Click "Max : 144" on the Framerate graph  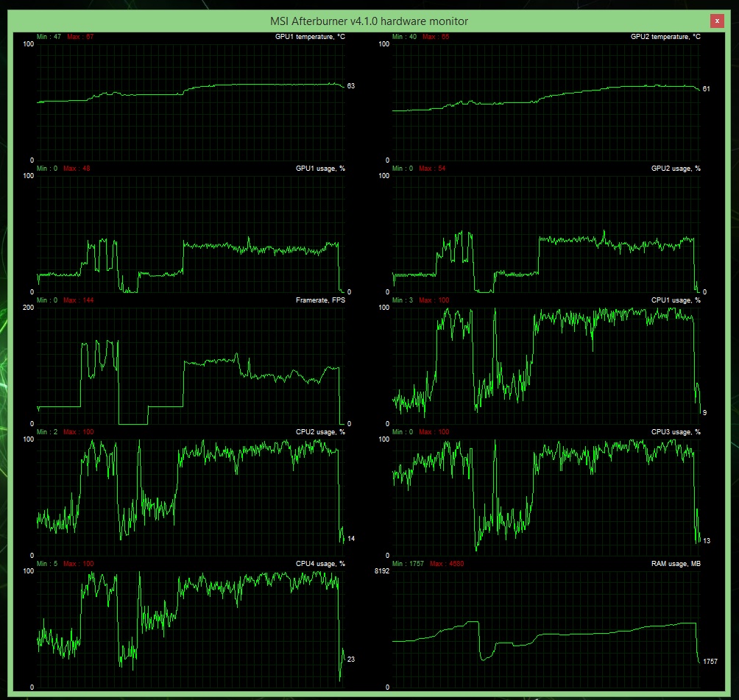pyautogui.click(x=78, y=300)
